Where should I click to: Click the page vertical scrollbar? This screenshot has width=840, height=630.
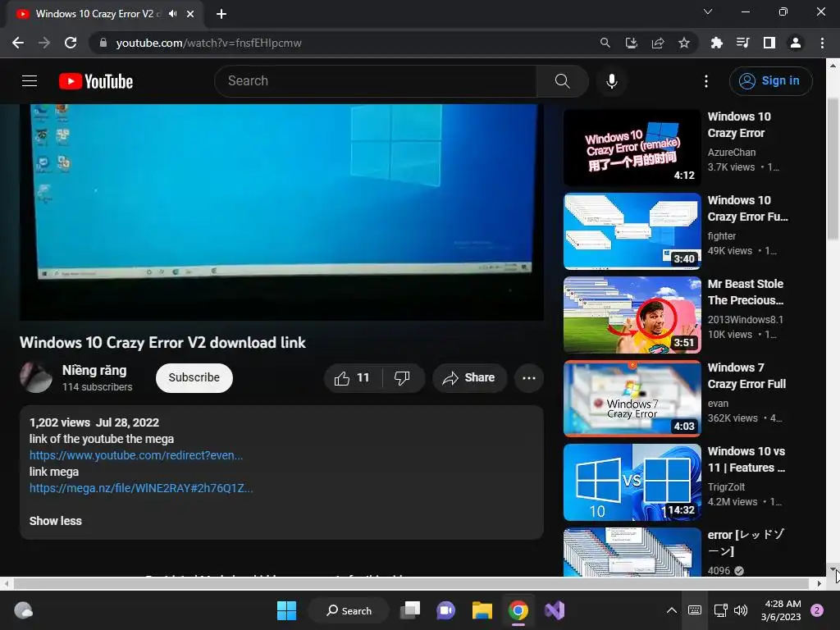(x=833, y=169)
